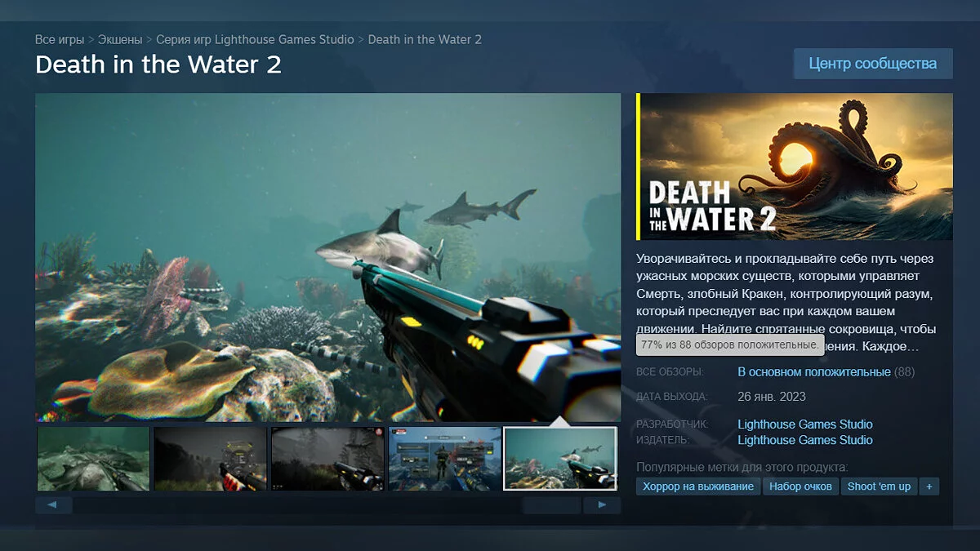The height and width of the screenshot is (551, 980).
Task: Click the review count «(88)»
Action: click(905, 371)
